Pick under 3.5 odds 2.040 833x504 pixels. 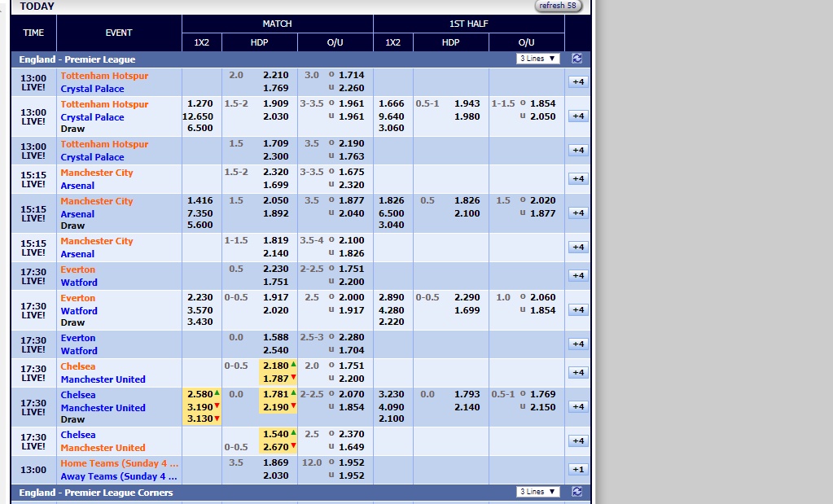351,213
